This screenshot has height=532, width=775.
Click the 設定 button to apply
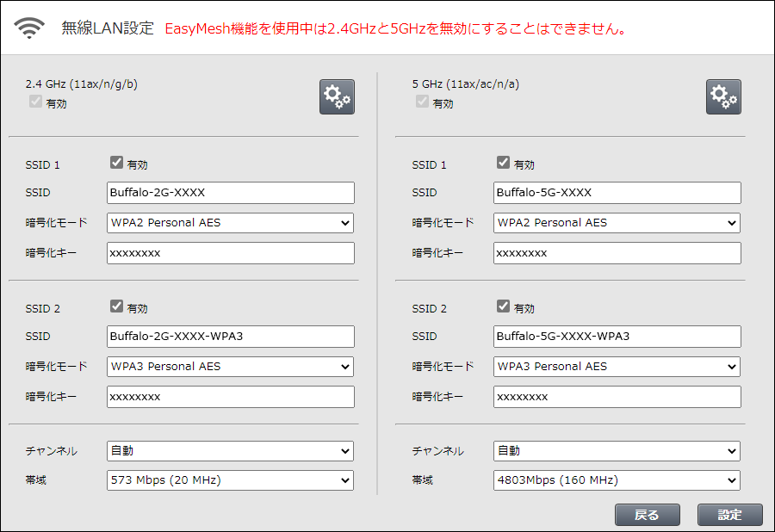point(729,515)
